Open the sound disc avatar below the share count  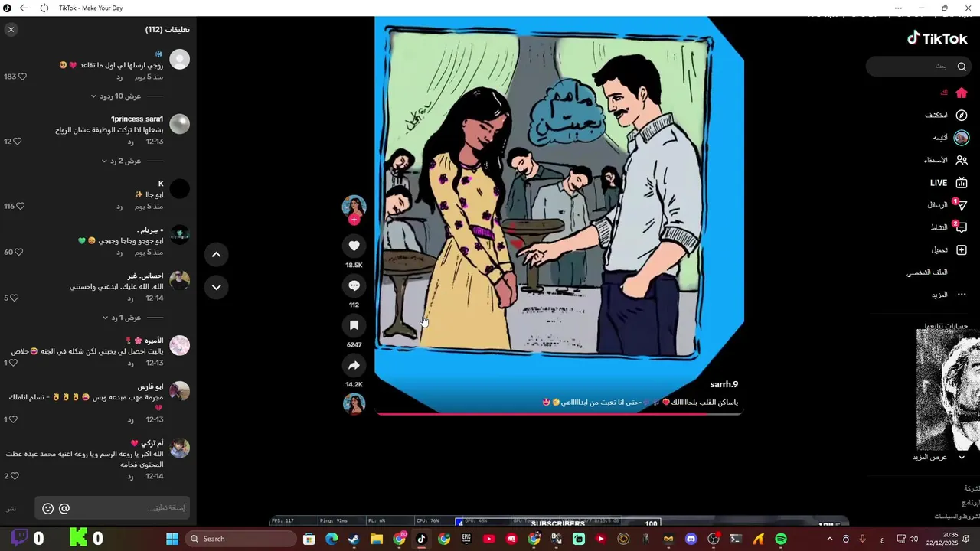point(354,403)
